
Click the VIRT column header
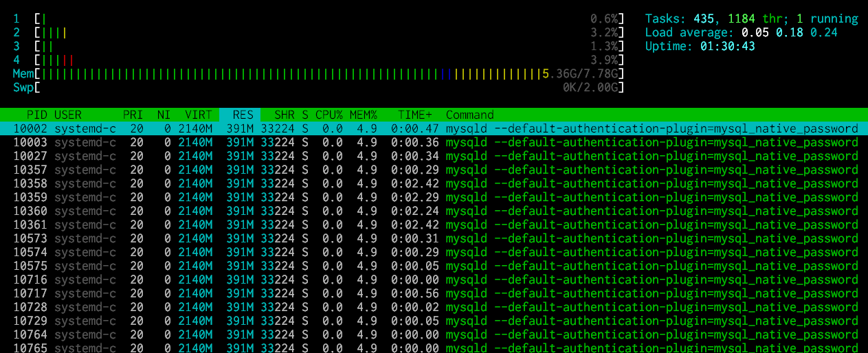coord(199,115)
